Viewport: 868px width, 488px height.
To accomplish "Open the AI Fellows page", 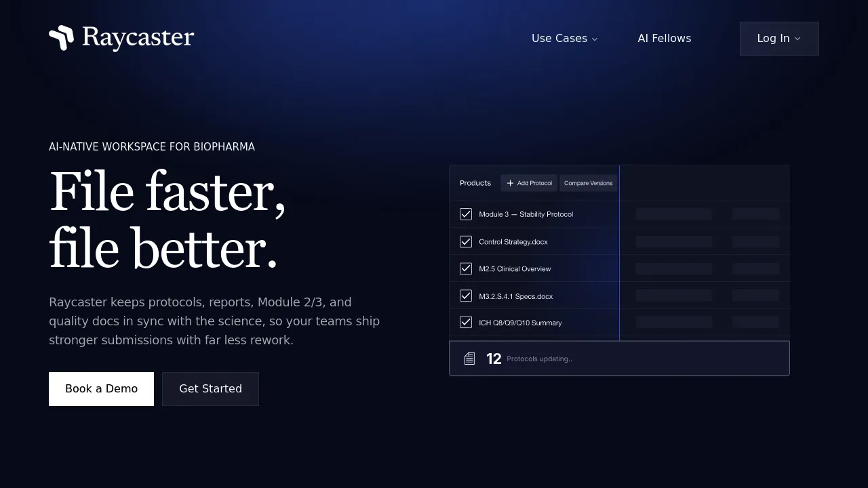I will 665,39.
